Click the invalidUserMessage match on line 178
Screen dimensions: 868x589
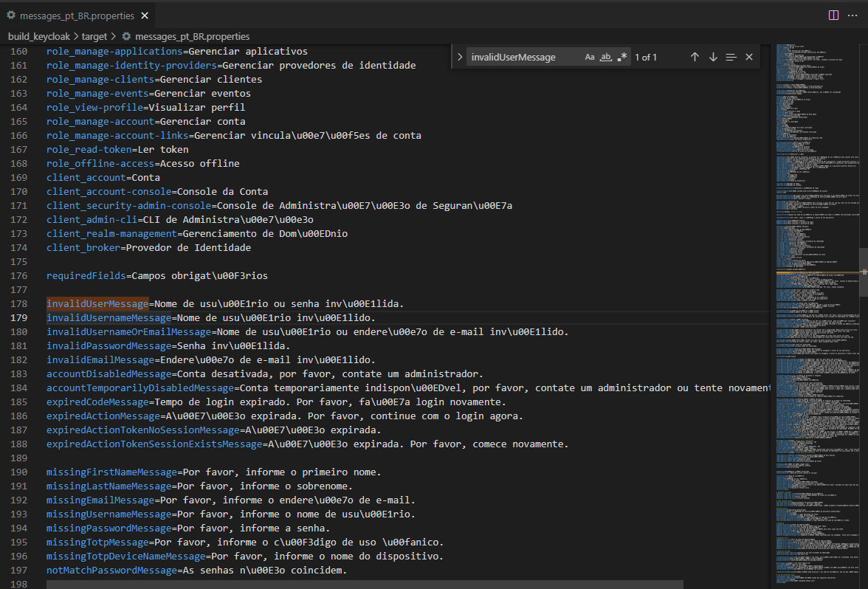tap(97, 303)
